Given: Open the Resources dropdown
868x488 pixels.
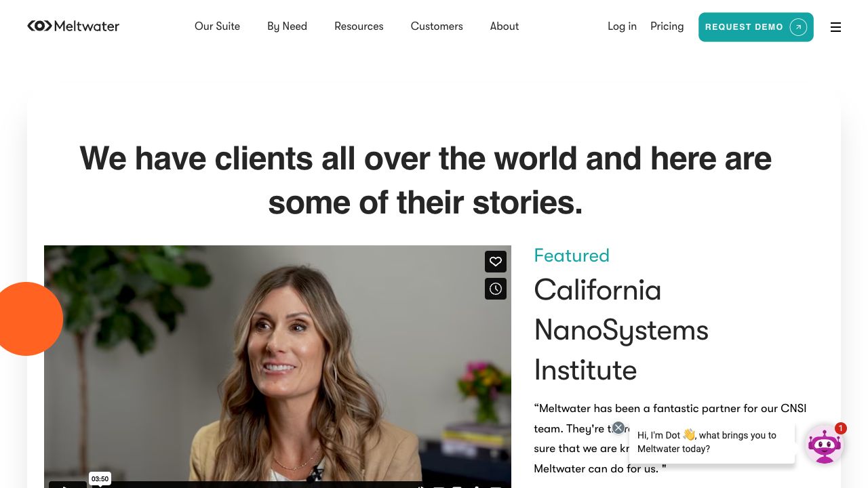Looking at the screenshot, I should (x=359, y=26).
